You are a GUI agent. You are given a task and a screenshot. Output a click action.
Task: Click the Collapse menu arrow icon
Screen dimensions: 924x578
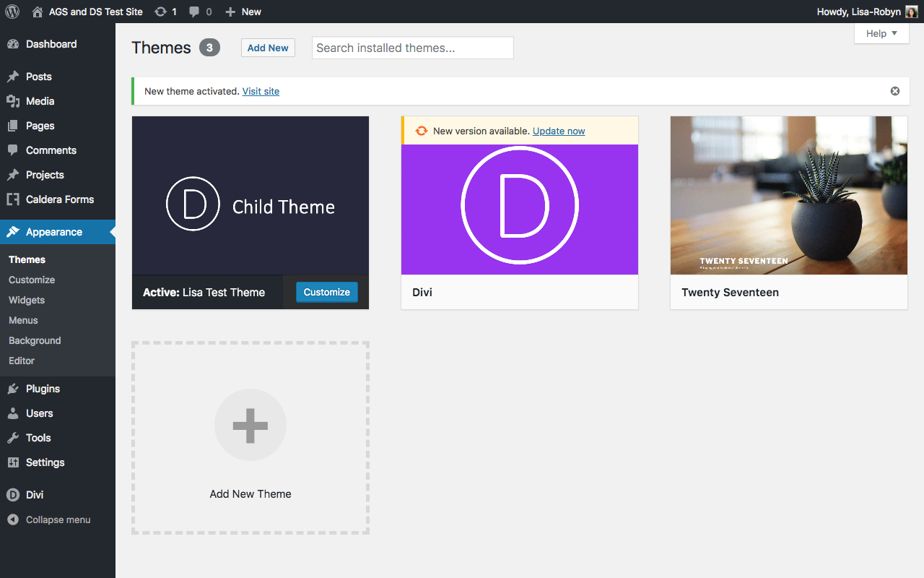pos(13,519)
